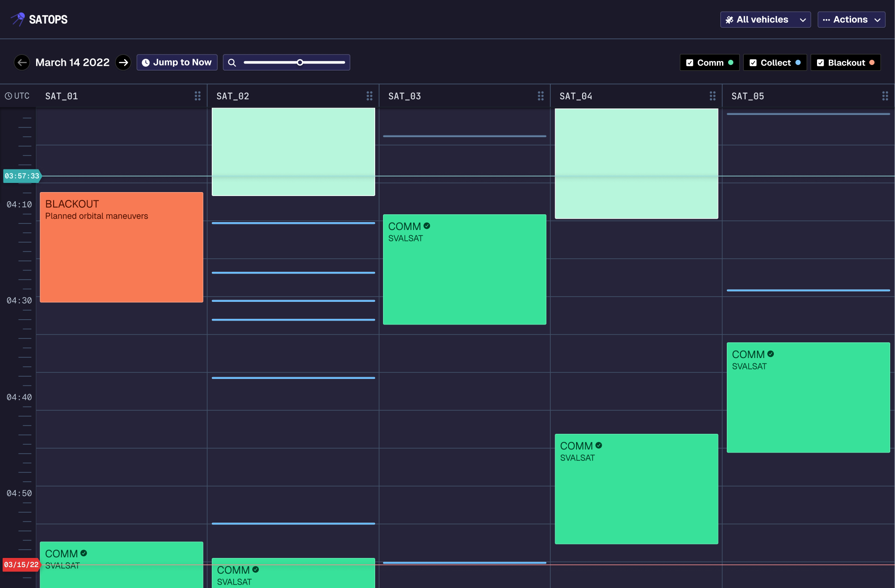Open the BLACKOUT Planned orbital maneuvers event
Viewport: 895px width, 588px height.
(x=121, y=247)
